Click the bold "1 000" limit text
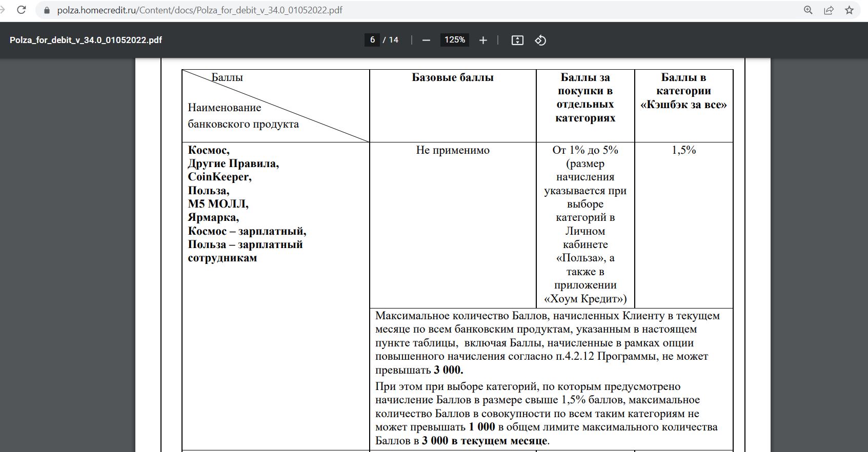The width and height of the screenshot is (868, 452). 482,427
